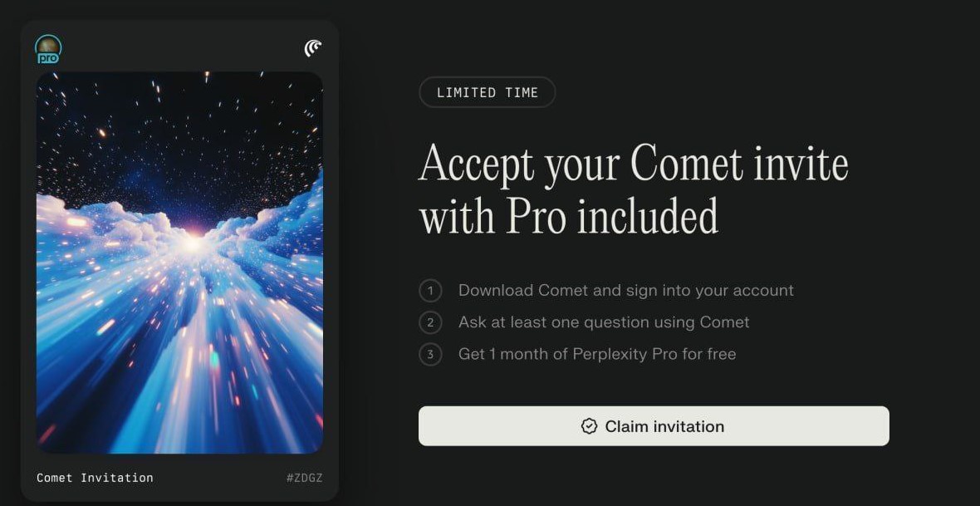Click the step 3 numbered circle
The height and width of the screenshot is (506, 980).
[x=430, y=355]
